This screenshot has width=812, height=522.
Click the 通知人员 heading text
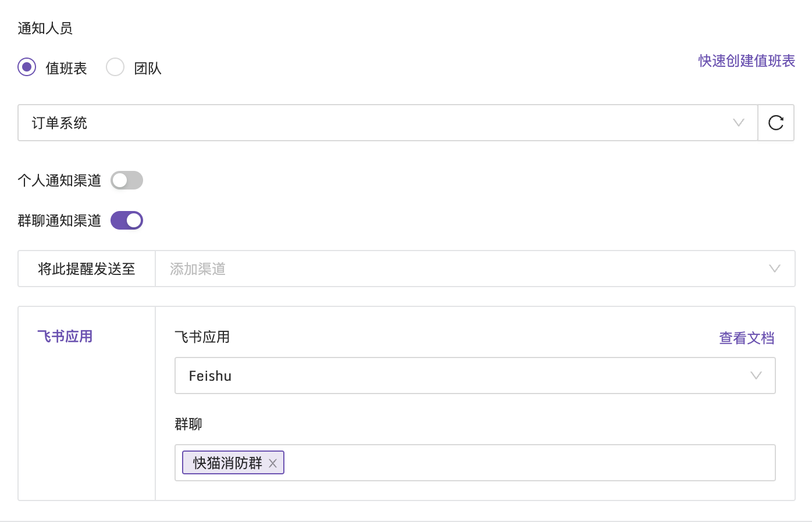tap(45, 28)
